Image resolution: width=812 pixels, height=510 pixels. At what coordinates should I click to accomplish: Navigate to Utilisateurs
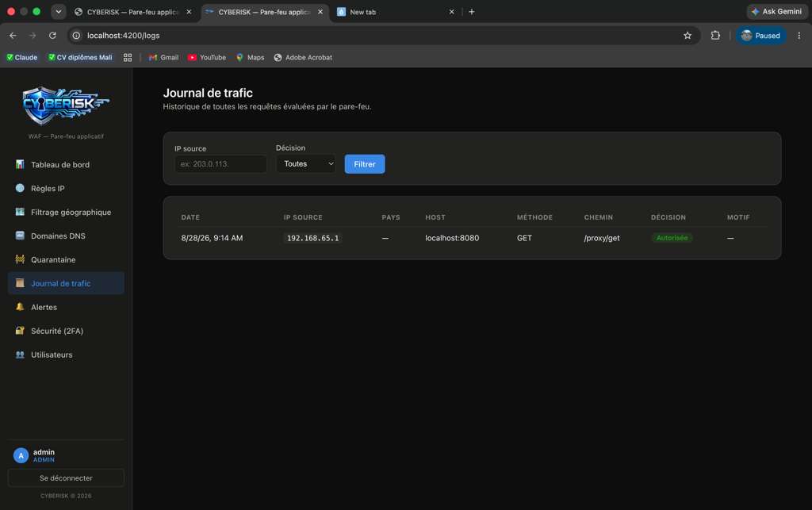pyautogui.click(x=66, y=355)
